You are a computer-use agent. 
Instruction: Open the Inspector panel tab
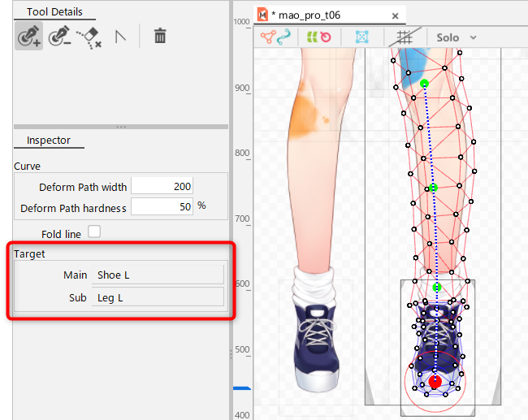click(49, 141)
